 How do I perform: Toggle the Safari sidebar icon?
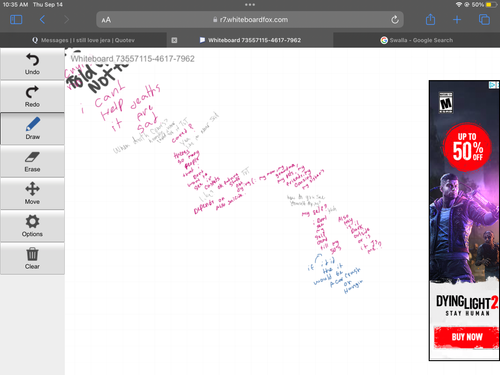(x=16, y=20)
